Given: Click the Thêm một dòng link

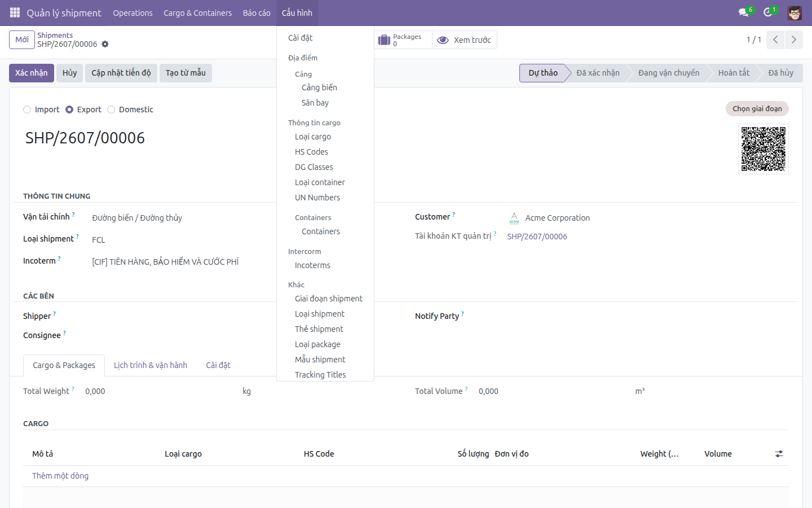Looking at the screenshot, I should (60, 476).
